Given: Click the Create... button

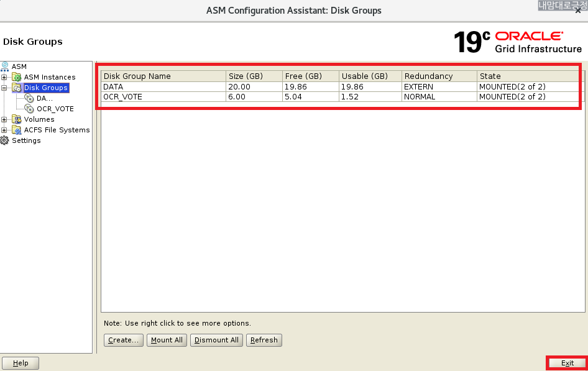Looking at the screenshot, I should [123, 340].
